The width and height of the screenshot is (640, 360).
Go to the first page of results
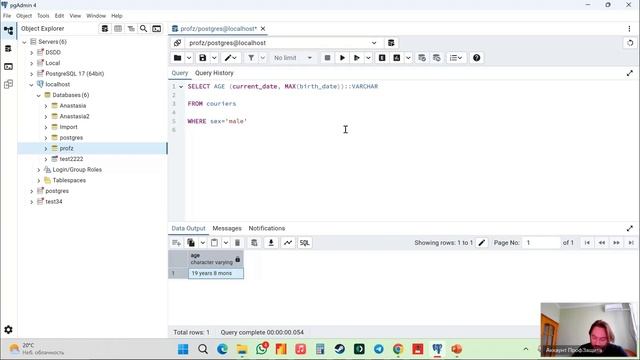587,243
